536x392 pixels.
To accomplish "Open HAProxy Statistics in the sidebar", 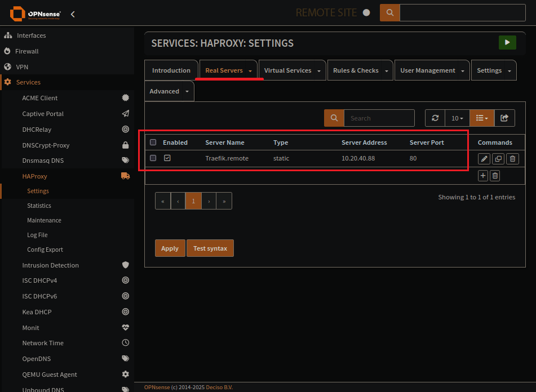I will click(39, 206).
